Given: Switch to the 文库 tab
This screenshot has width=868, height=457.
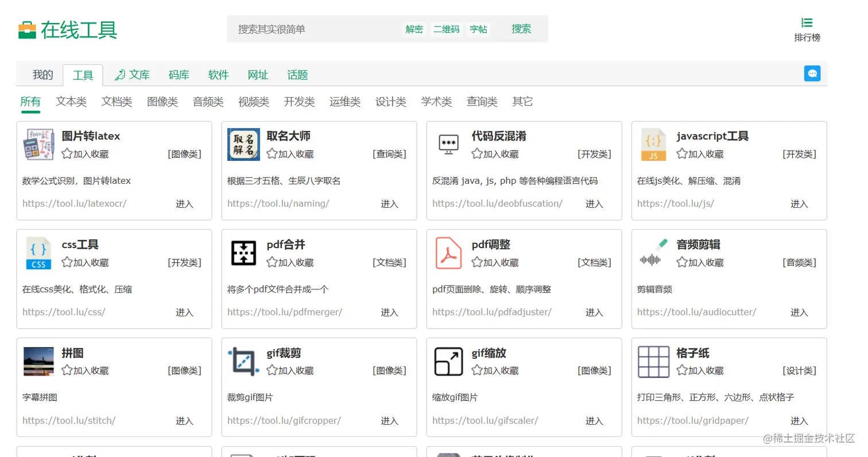Looking at the screenshot, I should [132, 75].
